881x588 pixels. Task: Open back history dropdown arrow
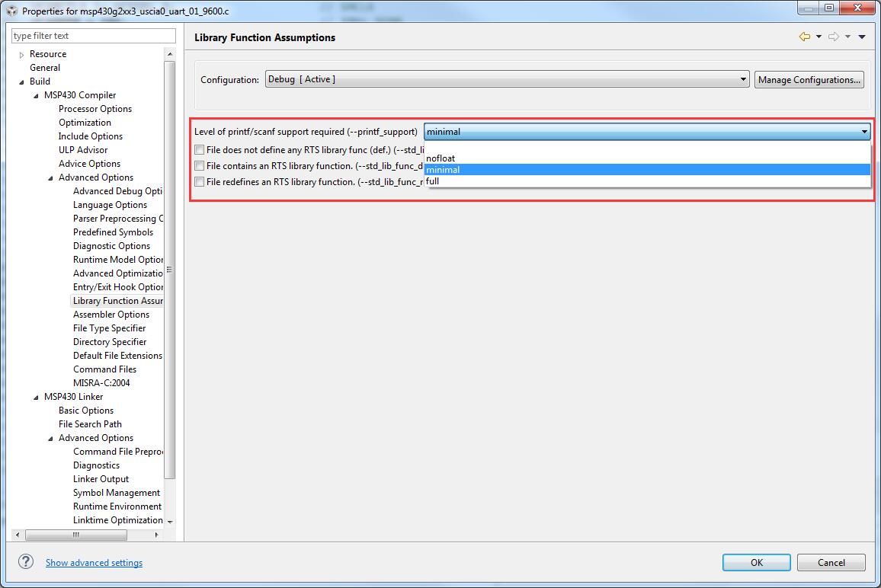coord(819,37)
